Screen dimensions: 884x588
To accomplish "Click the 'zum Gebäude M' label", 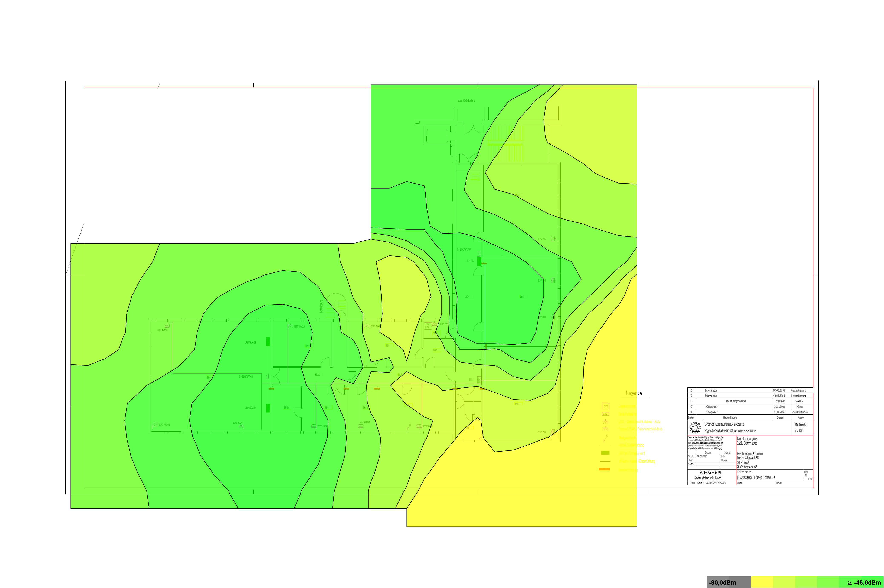I will pos(466,100).
